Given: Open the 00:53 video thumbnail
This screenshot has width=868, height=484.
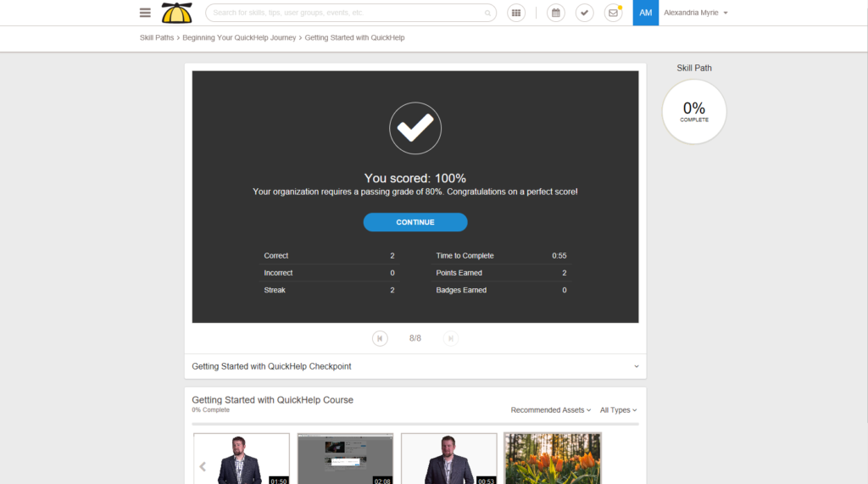Looking at the screenshot, I should (449, 459).
